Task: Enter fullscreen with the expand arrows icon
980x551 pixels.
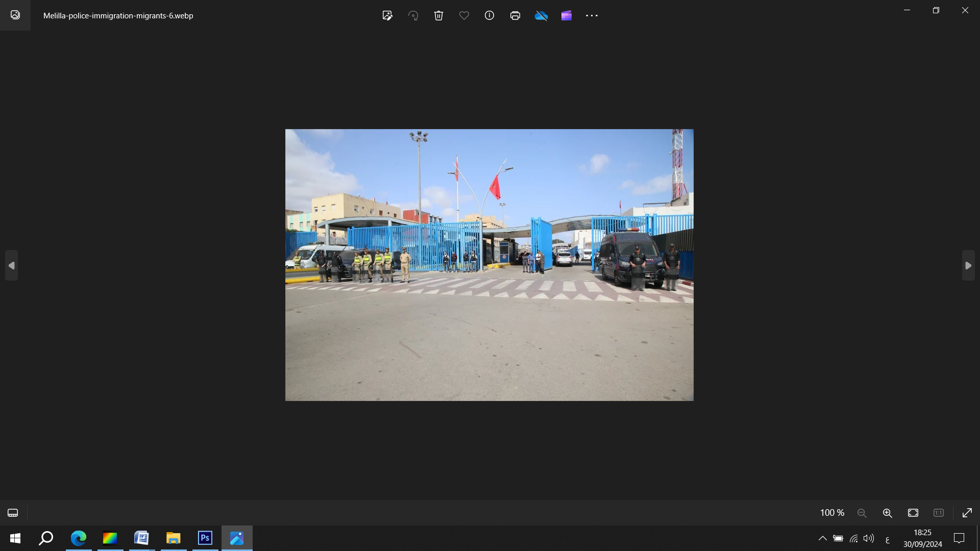Action: coord(967,513)
